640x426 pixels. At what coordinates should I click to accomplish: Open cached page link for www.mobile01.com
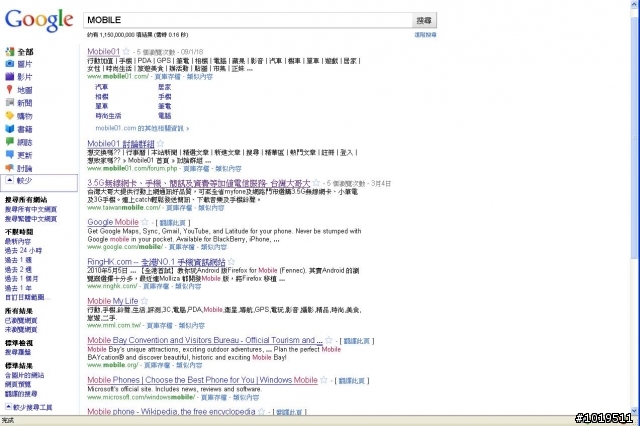coord(167,77)
